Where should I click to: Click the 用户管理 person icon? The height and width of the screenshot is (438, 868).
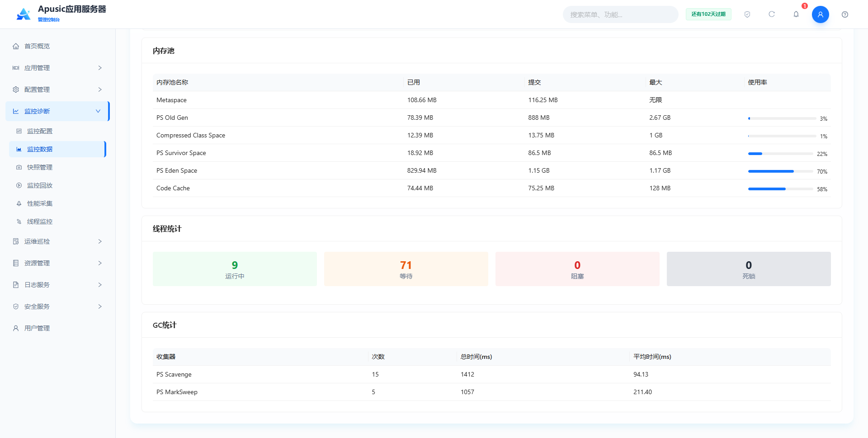click(x=16, y=328)
